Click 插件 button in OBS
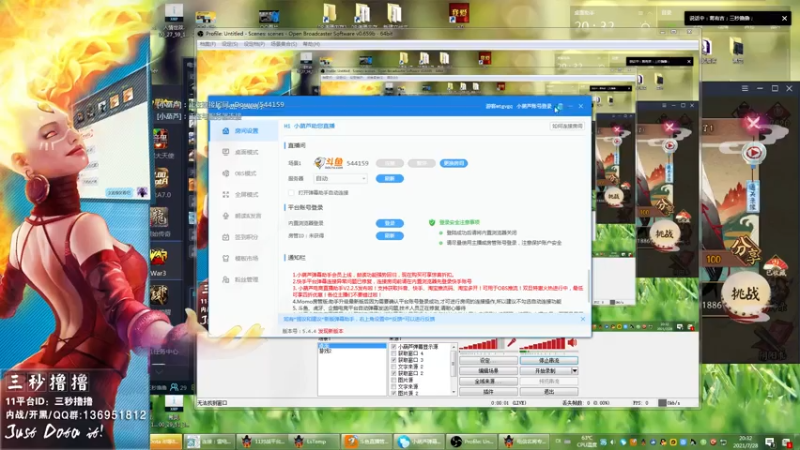Viewport: 800px width, 450px height. coord(488,392)
